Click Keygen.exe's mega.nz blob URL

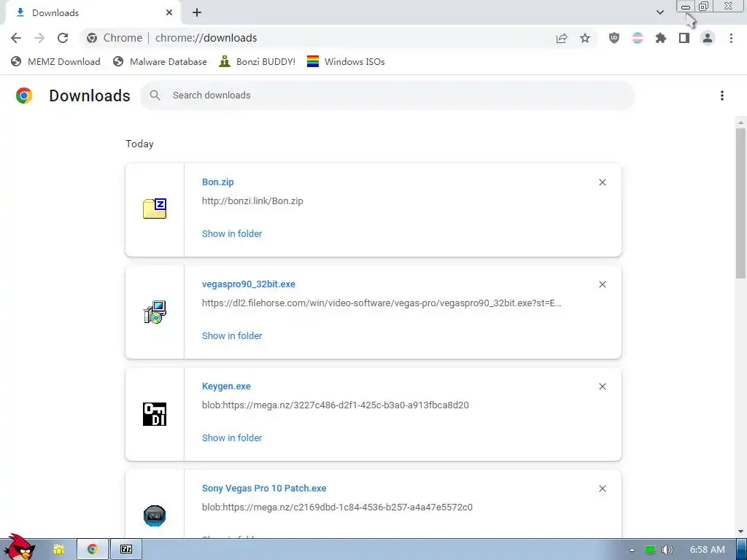[336, 405]
